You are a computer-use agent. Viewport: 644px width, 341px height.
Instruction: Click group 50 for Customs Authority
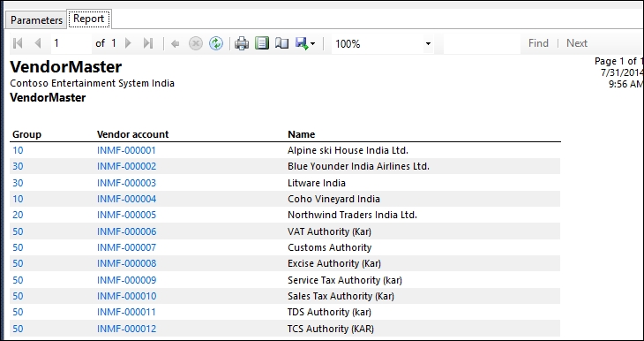click(18, 247)
